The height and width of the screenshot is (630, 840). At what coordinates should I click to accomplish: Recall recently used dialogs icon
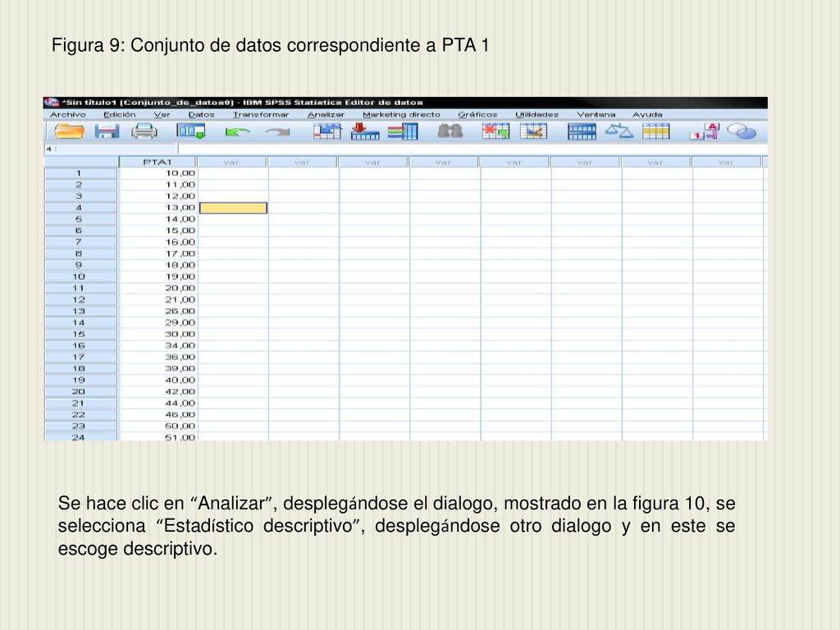(x=191, y=131)
